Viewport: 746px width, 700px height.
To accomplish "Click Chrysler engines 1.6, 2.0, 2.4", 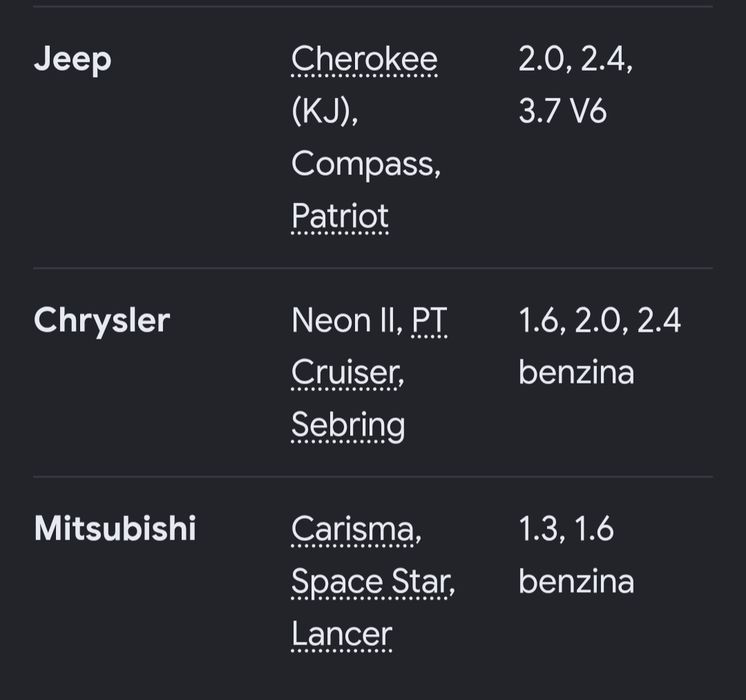I will click(599, 320).
